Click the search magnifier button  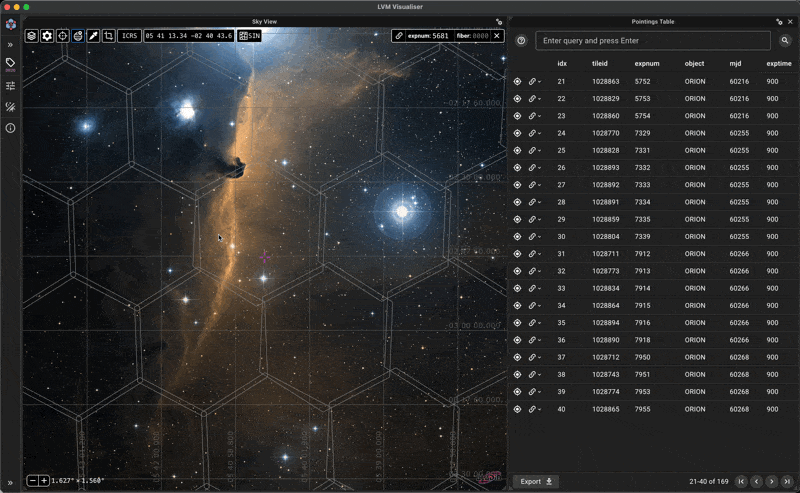(785, 41)
